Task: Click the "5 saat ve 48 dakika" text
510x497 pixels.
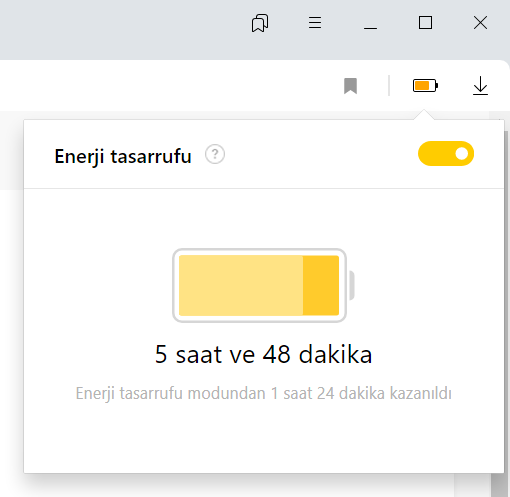Action: (x=263, y=354)
